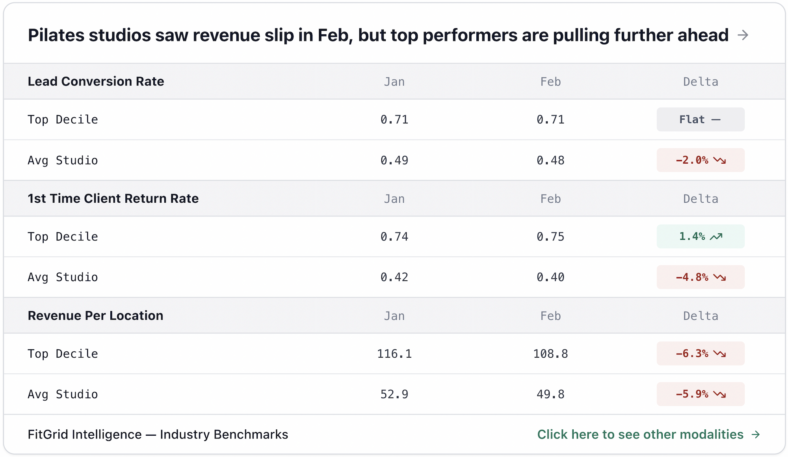788x457 pixels.
Task: Click the -5.9% revenue delta badge
Action: pos(700,394)
